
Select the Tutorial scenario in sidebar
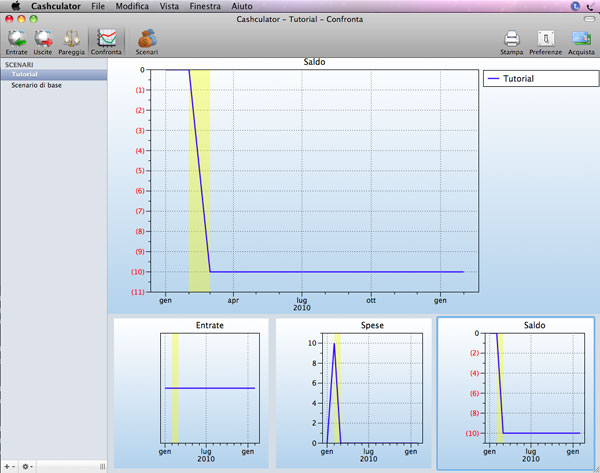click(x=25, y=74)
